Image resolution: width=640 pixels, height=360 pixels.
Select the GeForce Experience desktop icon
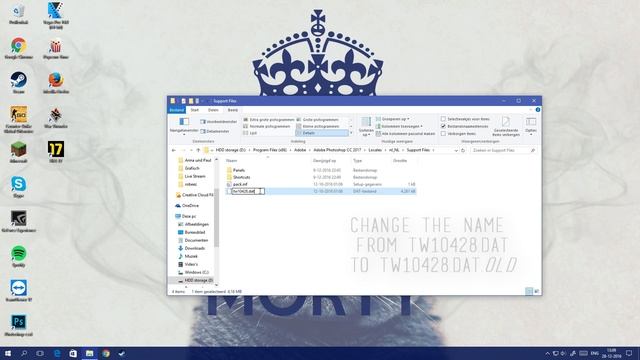18,221
